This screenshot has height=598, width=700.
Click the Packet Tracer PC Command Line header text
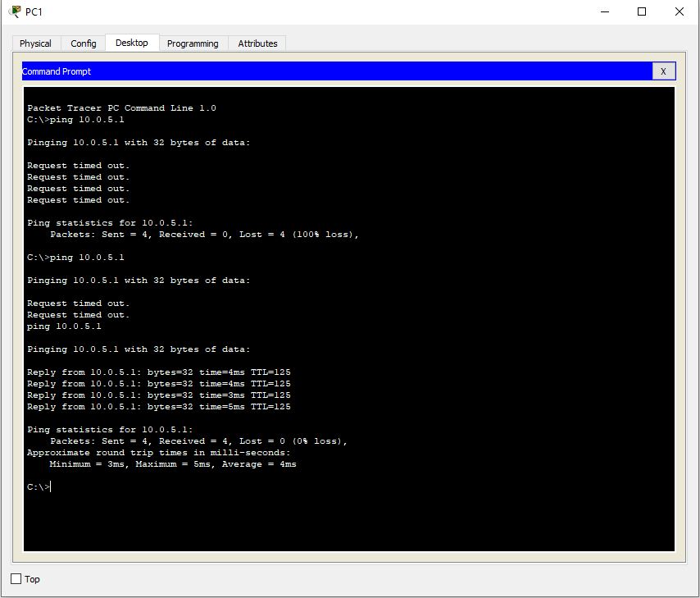tap(121, 108)
